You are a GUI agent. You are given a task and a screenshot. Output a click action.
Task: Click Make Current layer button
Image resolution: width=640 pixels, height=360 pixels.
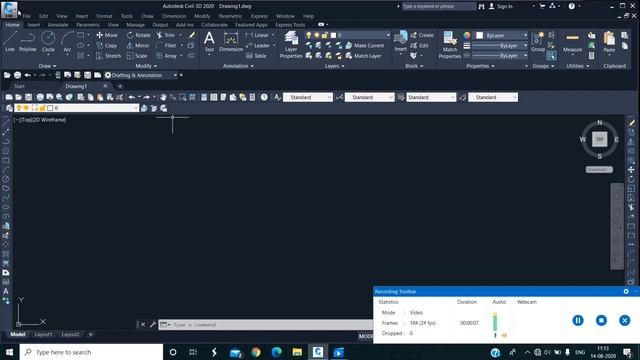pos(364,45)
